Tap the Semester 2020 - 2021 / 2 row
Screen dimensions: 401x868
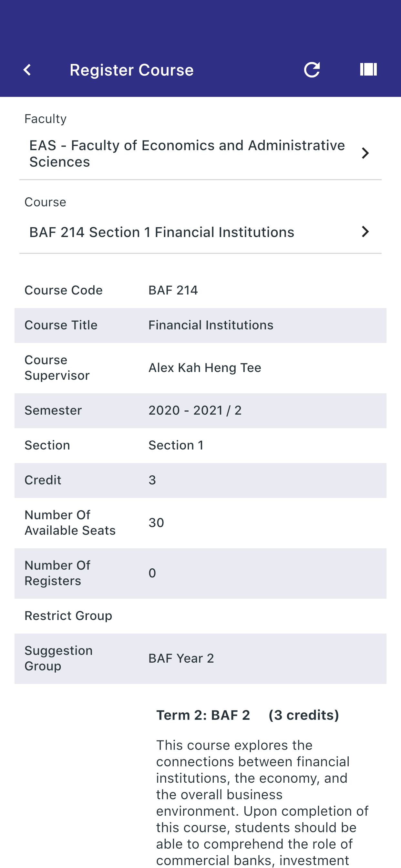[x=200, y=411]
